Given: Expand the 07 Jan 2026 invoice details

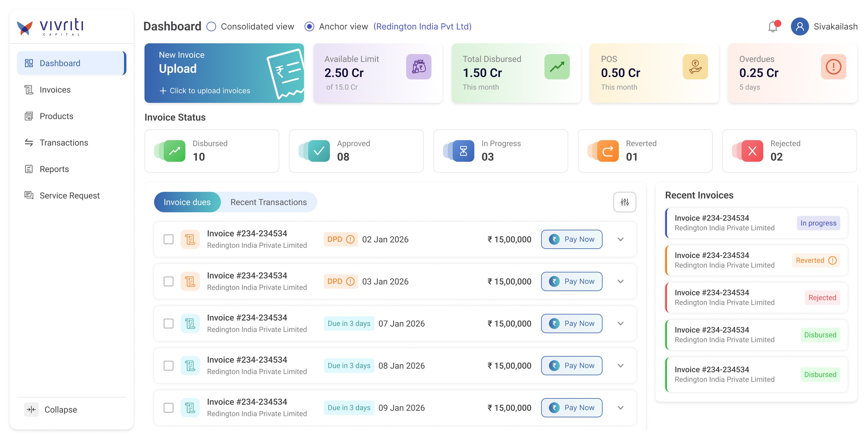Looking at the screenshot, I should (x=620, y=324).
